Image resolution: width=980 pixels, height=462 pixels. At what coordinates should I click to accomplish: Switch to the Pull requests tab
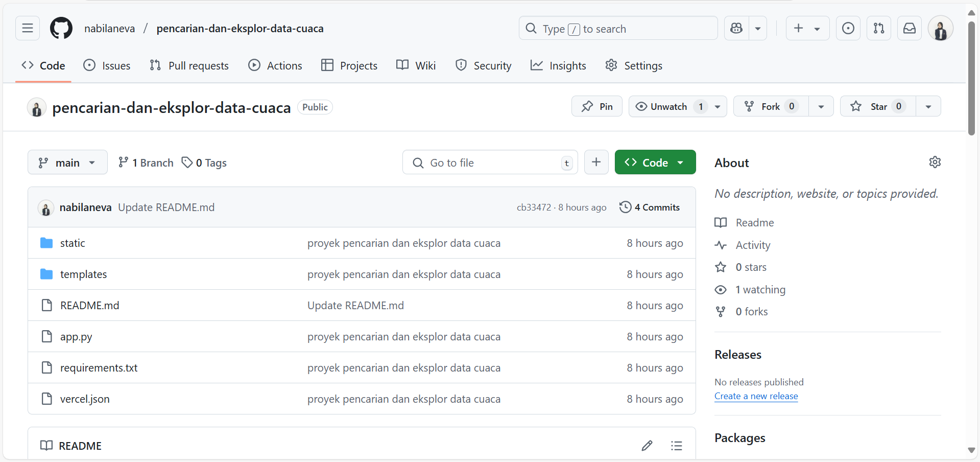189,65
